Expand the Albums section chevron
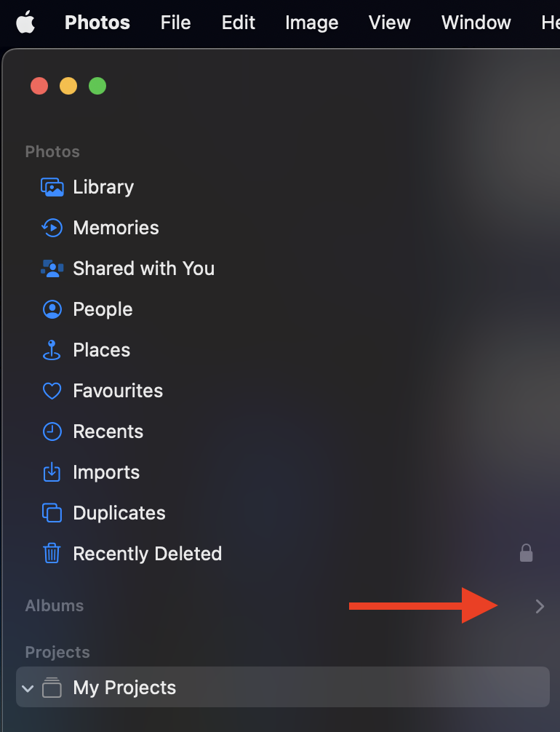 tap(540, 606)
